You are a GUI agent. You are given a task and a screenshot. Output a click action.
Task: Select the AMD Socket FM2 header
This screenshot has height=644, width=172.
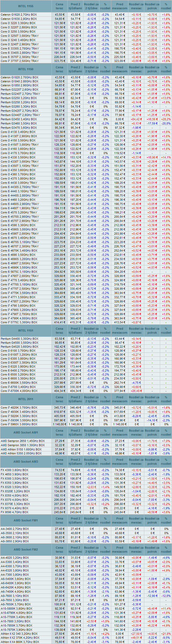[x=26, y=549]
